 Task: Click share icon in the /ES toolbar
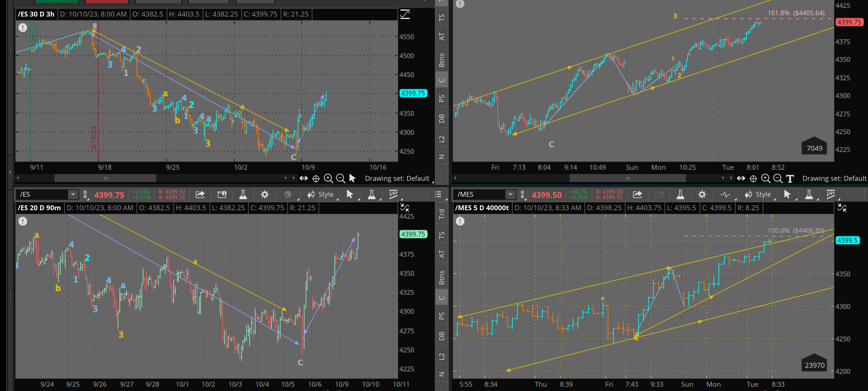coord(200,195)
